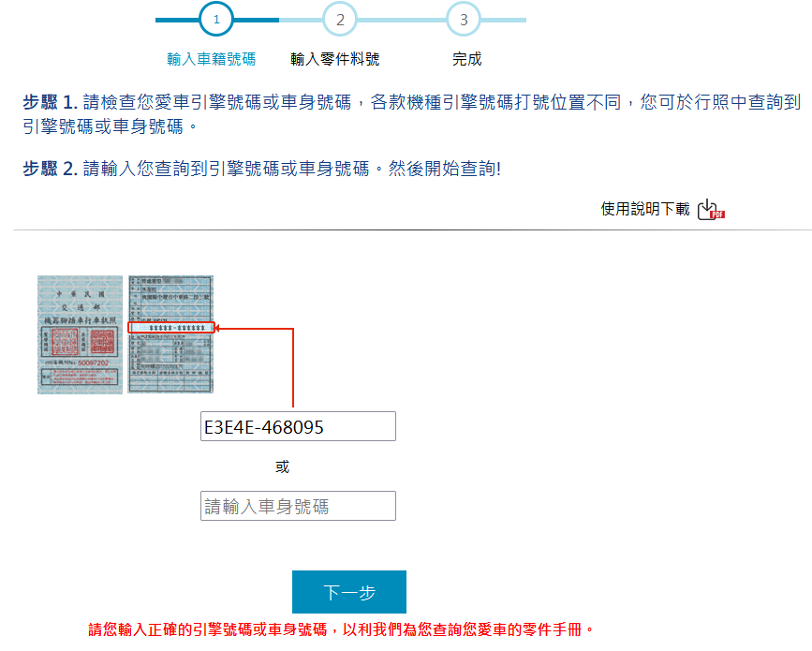
Task: Click the 請輸入車身號碼 input field
Action: pyautogui.click(x=298, y=507)
